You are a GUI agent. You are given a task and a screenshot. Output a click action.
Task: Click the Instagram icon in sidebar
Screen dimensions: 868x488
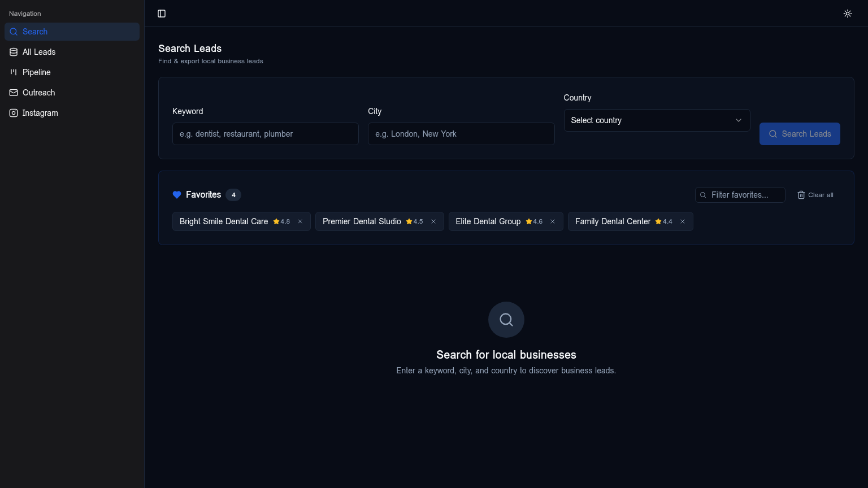14,113
